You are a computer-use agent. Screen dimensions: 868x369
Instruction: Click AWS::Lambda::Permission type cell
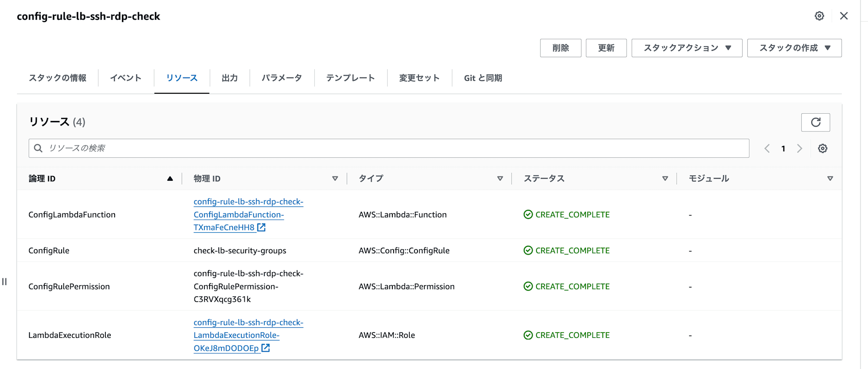(407, 287)
